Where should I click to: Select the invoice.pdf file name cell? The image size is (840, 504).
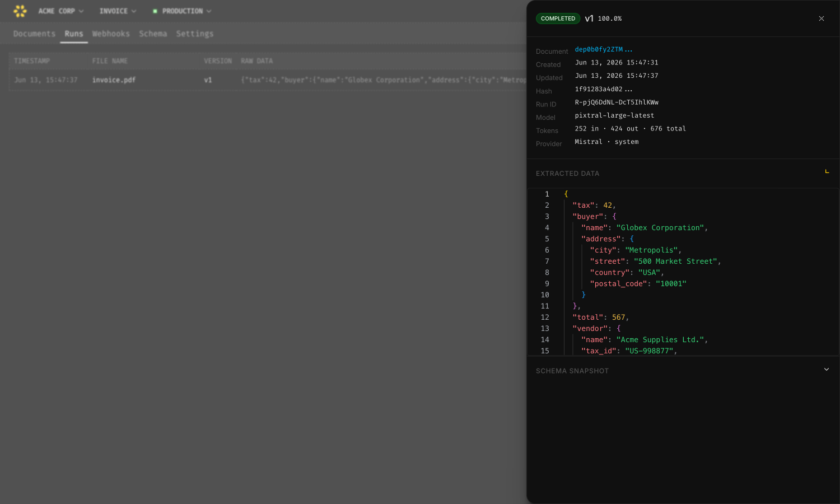(x=114, y=80)
